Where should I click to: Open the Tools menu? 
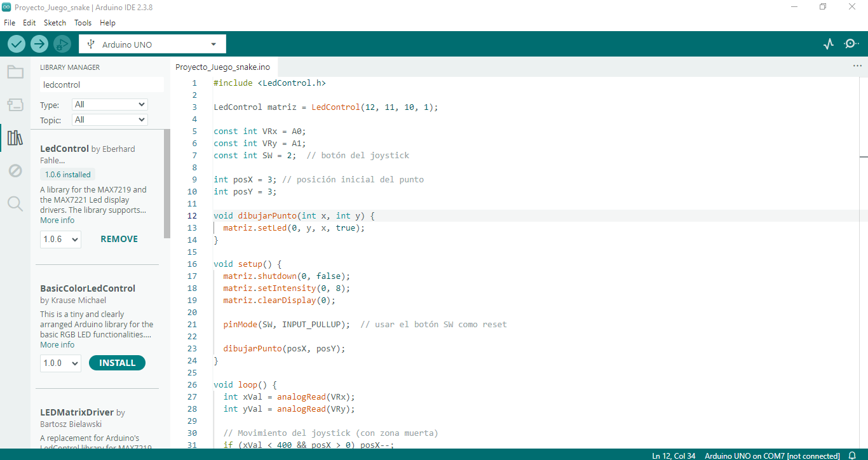pyautogui.click(x=83, y=22)
